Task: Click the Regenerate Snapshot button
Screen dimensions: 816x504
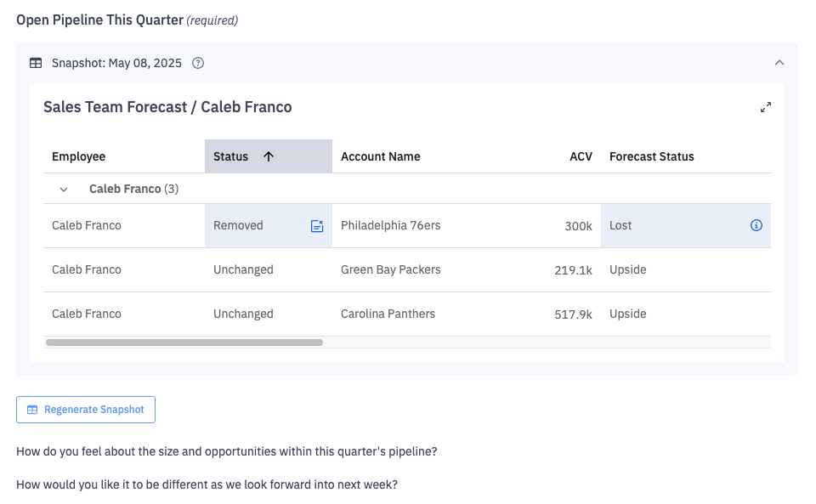Action: point(86,410)
